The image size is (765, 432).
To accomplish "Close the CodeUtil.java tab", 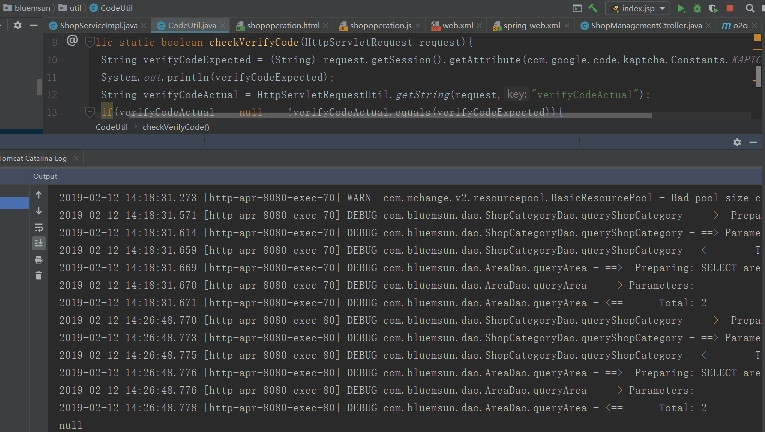I will (x=222, y=25).
